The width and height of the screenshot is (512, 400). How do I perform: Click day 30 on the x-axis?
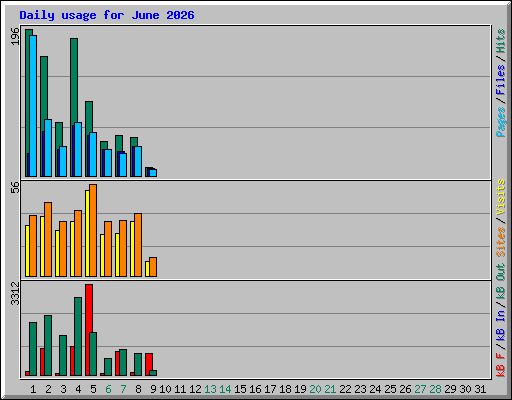tap(465, 389)
